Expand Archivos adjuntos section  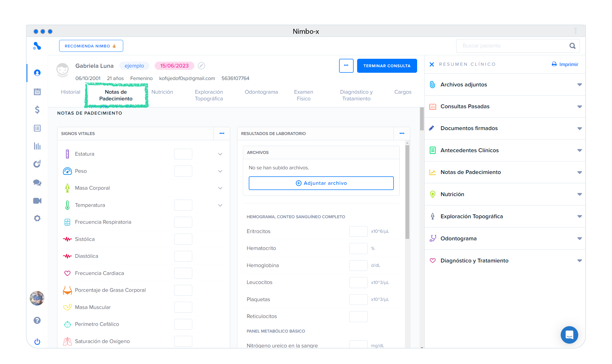pyautogui.click(x=579, y=85)
